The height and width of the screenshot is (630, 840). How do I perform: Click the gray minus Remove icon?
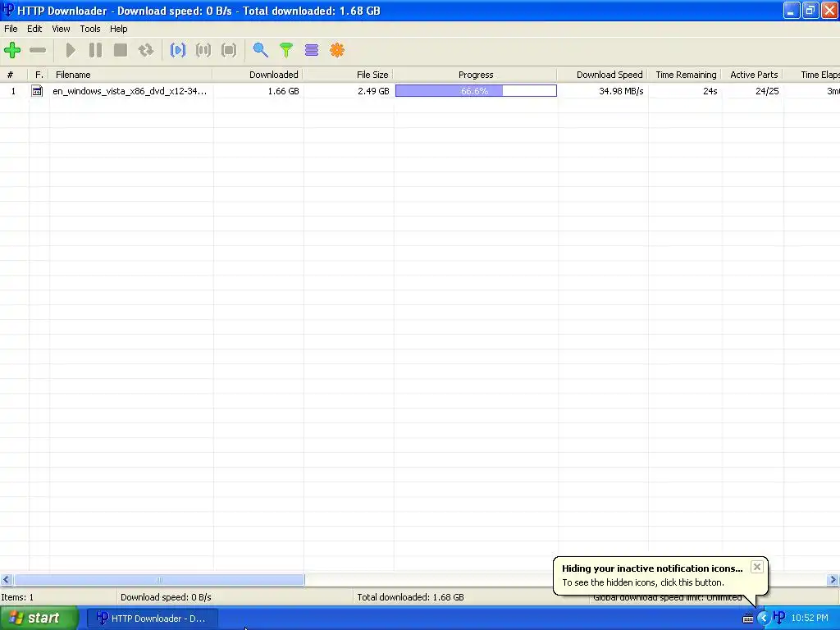tap(38, 50)
